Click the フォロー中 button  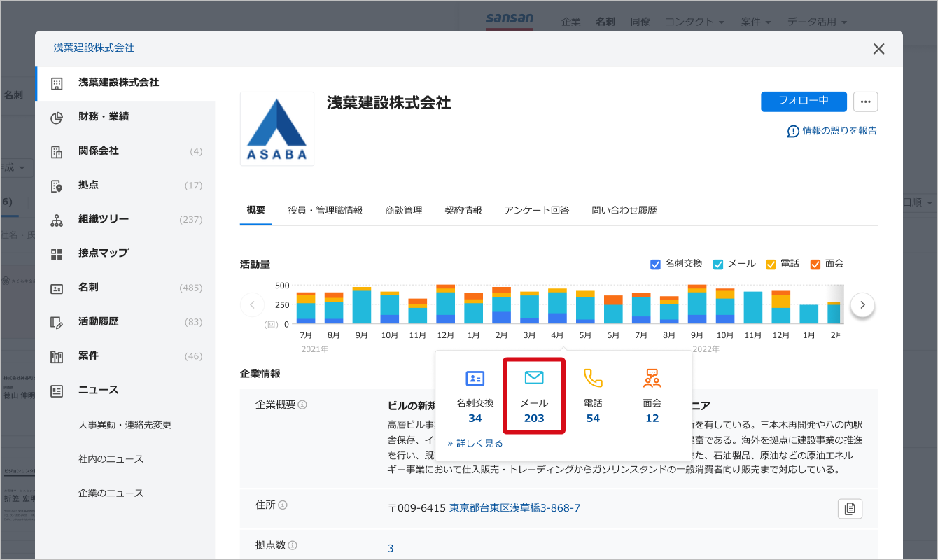804,101
